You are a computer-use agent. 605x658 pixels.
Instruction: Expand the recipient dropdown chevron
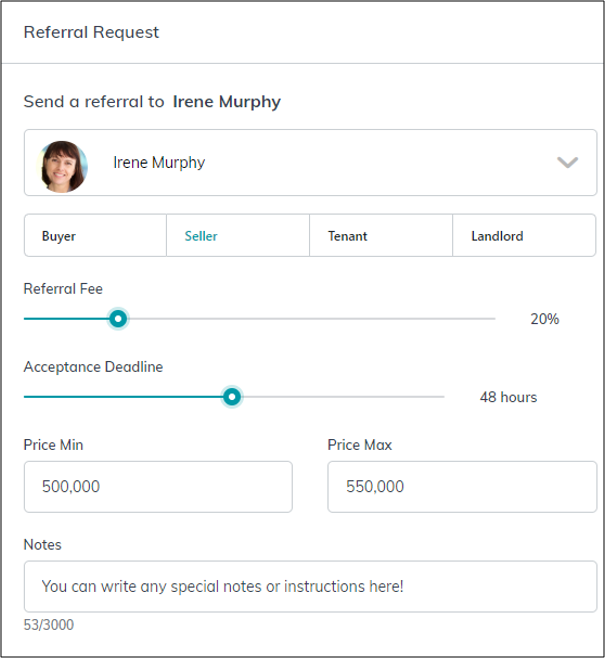tap(567, 162)
